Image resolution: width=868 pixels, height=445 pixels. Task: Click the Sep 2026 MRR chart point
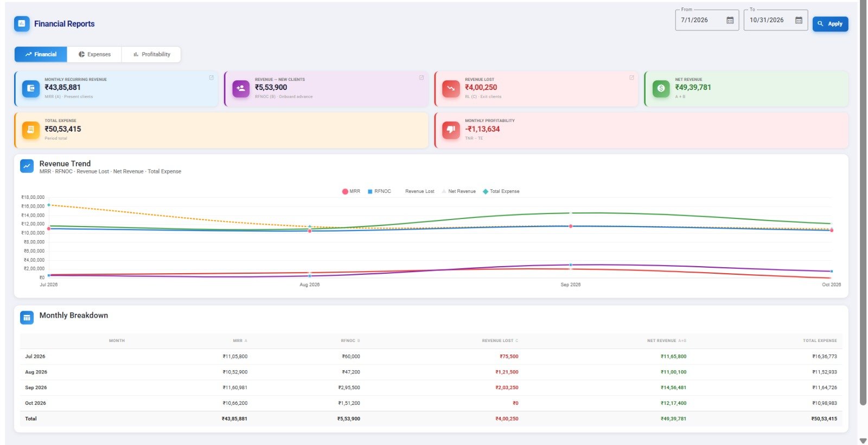tap(571, 226)
